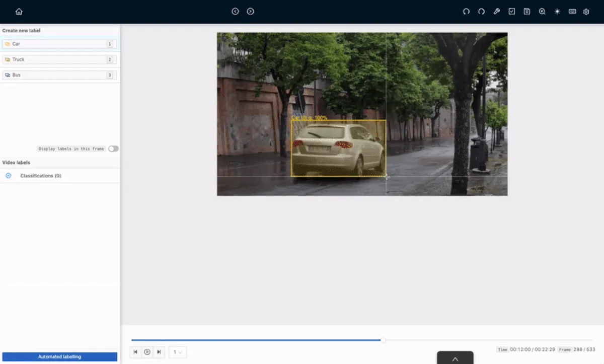The width and height of the screenshot is (604, 364).
Task: Go to previous item with left arrow
Action: click(235, 12)
